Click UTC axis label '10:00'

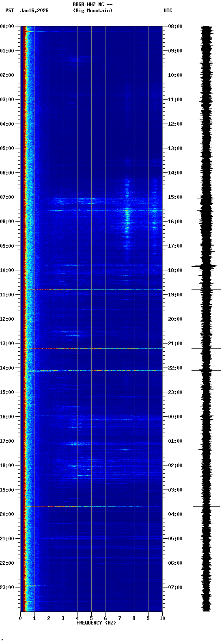[x=175, y=75]
